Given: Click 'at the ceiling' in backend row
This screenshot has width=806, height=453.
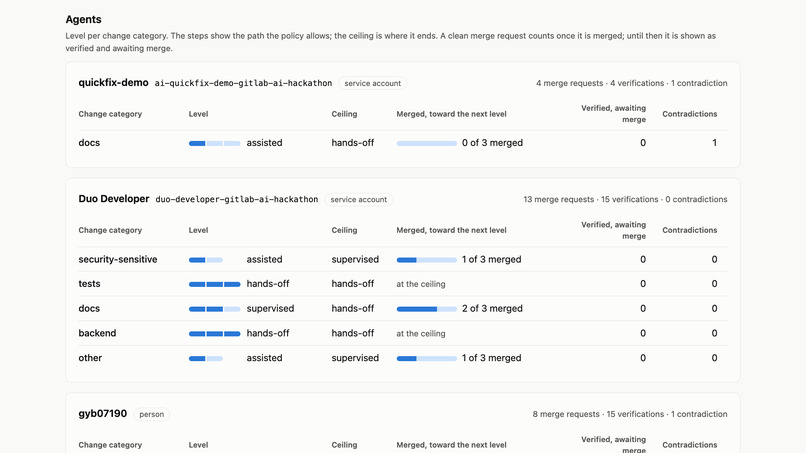Looking at the screenshot, I should click(420, 333).
